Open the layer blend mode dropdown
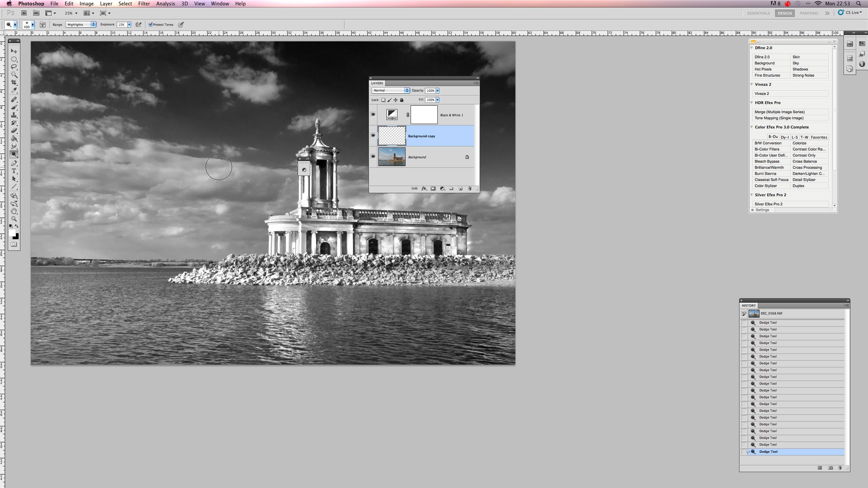The width and height of the screenshot is (868, 488). point(391,90)
